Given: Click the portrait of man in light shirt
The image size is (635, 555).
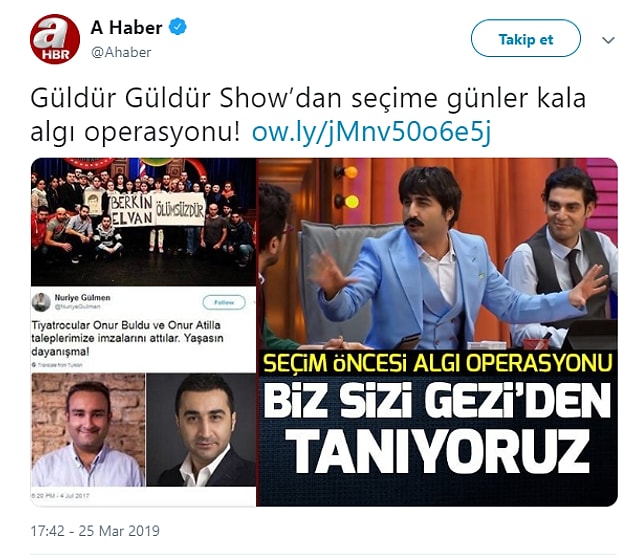Looking at the screenshot, I should point(88,430).
